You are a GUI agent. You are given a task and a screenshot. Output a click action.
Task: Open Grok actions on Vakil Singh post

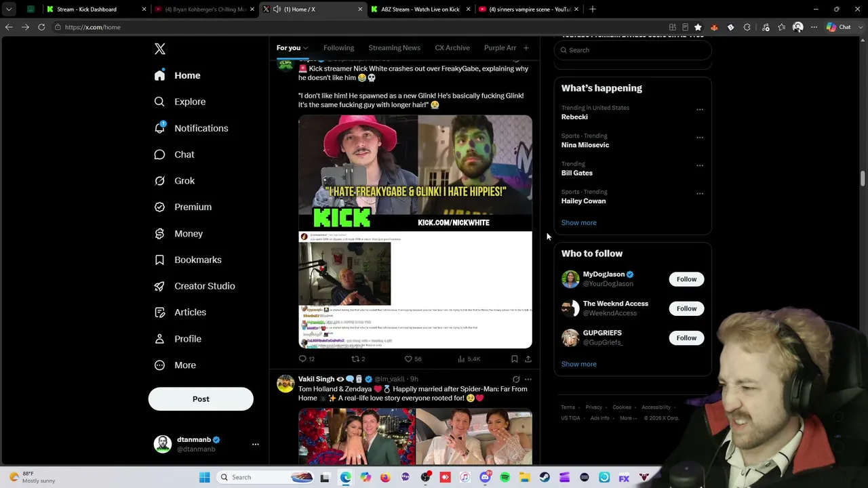pos(516,380)
